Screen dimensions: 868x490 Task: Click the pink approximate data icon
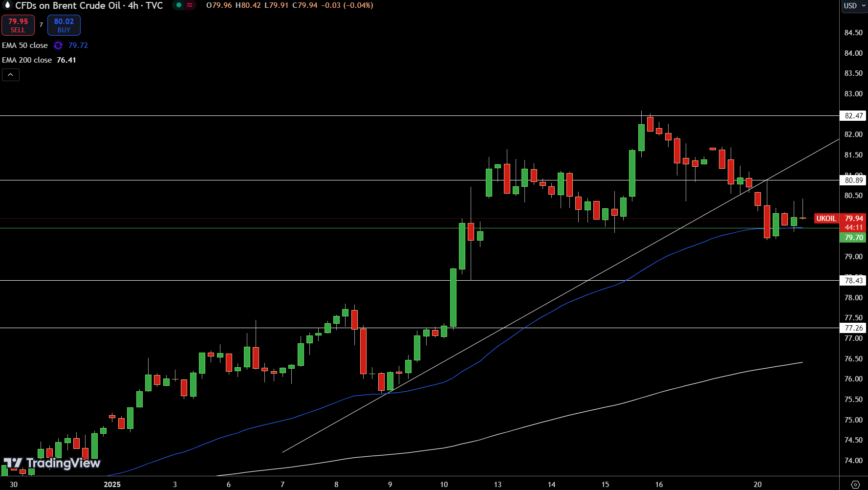pyautogui.click(x=190, y=5)
